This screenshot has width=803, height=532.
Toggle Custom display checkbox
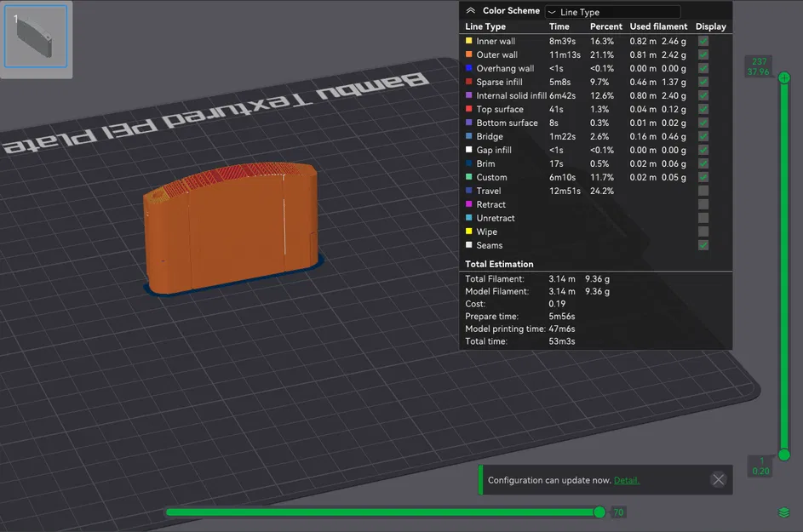pos(703,177)
